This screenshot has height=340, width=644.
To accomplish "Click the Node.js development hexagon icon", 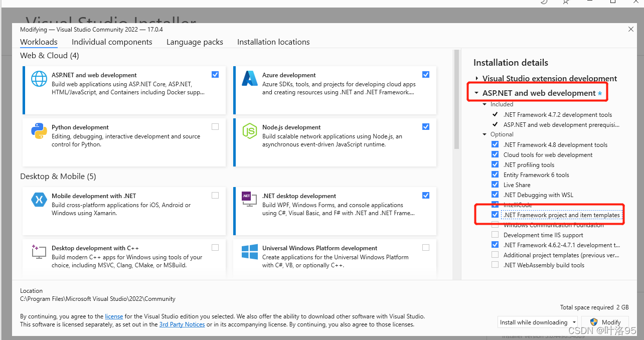I will [249, 131].
